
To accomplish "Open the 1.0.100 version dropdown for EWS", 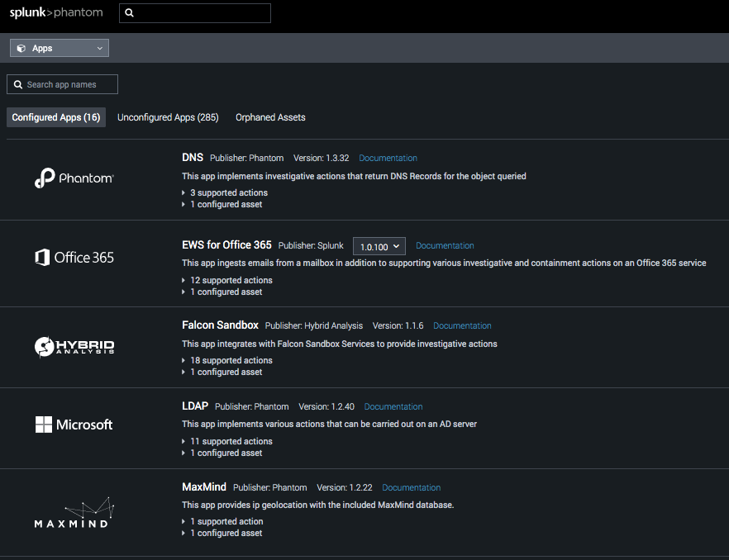I will (x=379, y=245).
